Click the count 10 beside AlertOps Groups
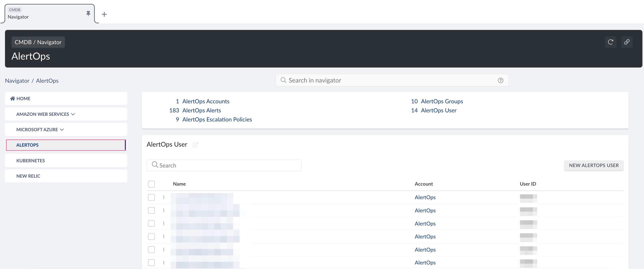 (414, 102)
